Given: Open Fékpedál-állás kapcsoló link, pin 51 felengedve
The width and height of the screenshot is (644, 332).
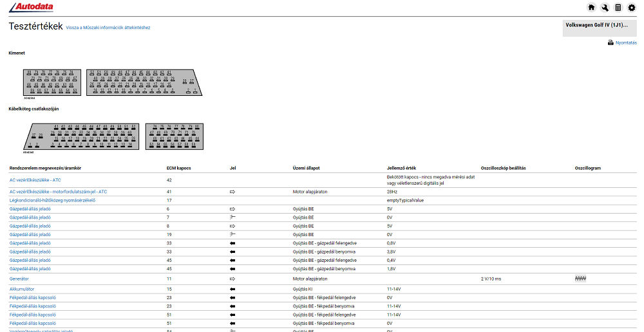Looking at the screenshot, I should (32, 315).
